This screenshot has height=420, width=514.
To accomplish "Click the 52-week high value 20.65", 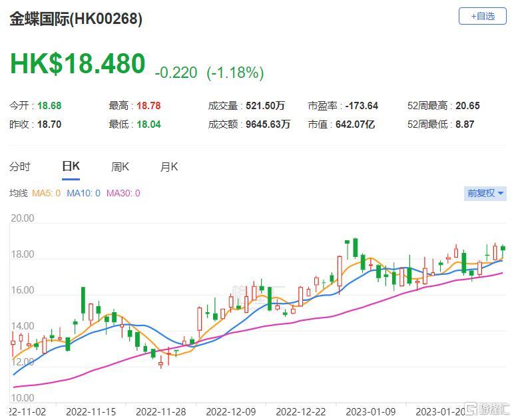I will pos(467,106).
